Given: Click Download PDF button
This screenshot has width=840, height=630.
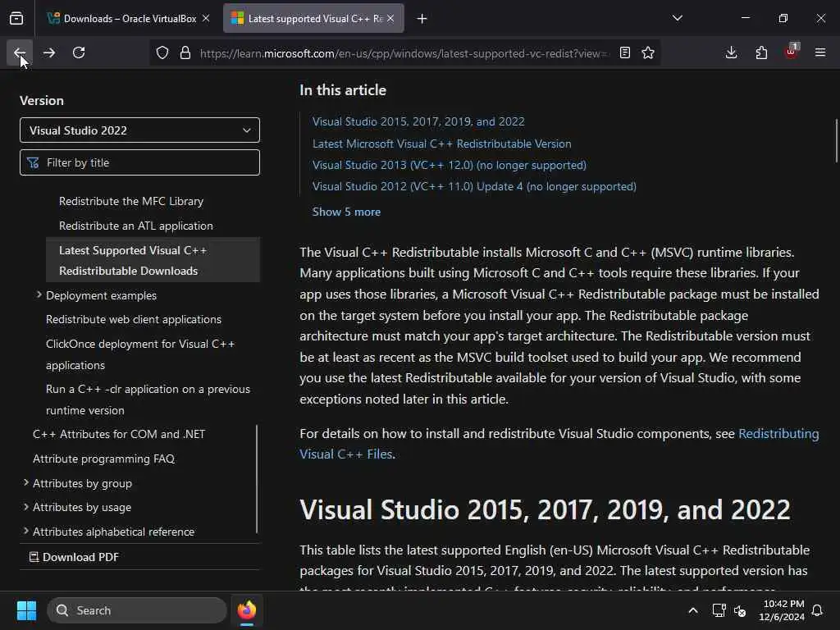Looking at the screenshot, I should [x=74, y=557].
